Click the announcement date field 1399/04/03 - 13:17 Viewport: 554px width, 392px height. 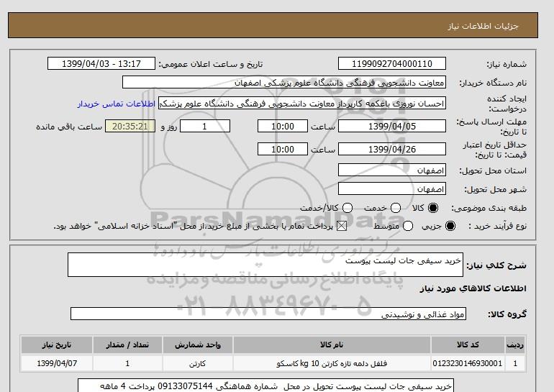click(x=101, y=63)
